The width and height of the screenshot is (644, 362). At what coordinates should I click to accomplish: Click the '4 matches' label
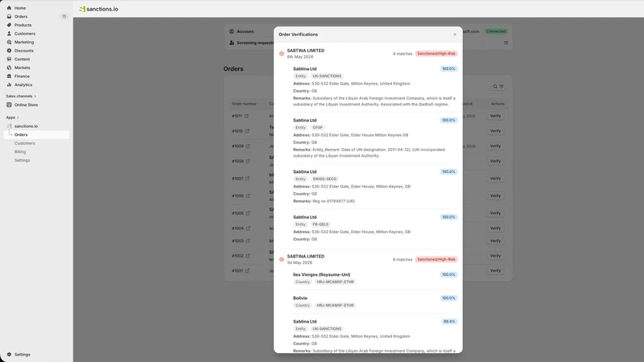click(x=402, y=54)
